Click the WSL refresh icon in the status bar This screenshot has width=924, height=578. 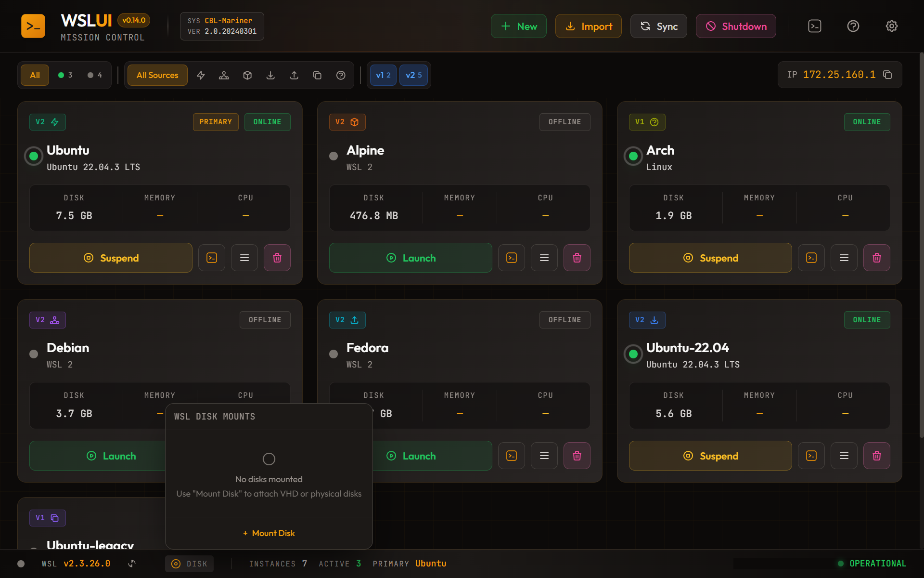132,564
